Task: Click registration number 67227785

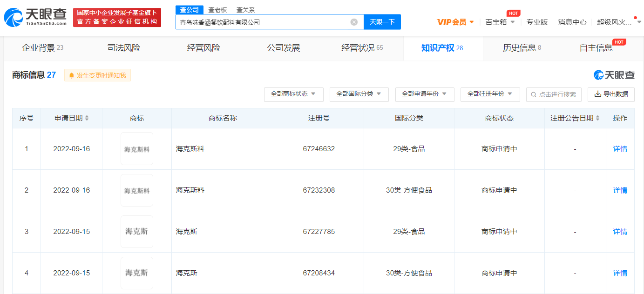Action: pos(319,232)
